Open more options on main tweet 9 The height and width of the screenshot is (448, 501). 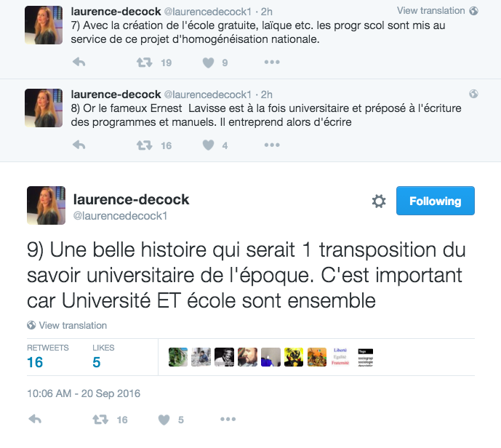click(x=228, y=419)
